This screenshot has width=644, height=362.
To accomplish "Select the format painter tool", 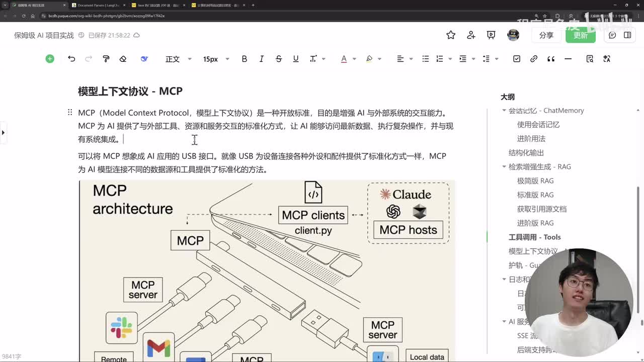I will point(106,59).
